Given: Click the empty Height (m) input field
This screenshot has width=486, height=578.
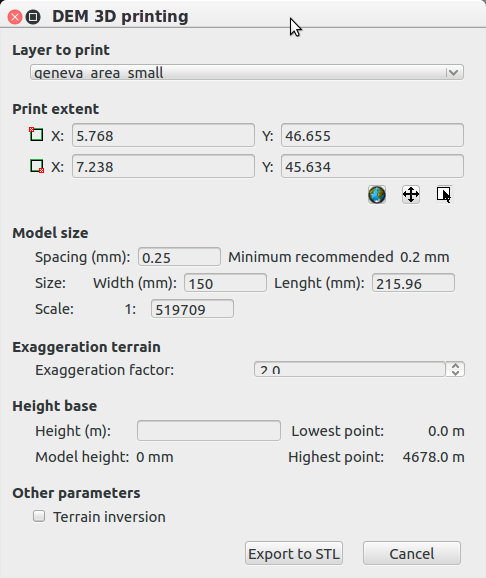Looking at the screenshot, I should (209, 431).
